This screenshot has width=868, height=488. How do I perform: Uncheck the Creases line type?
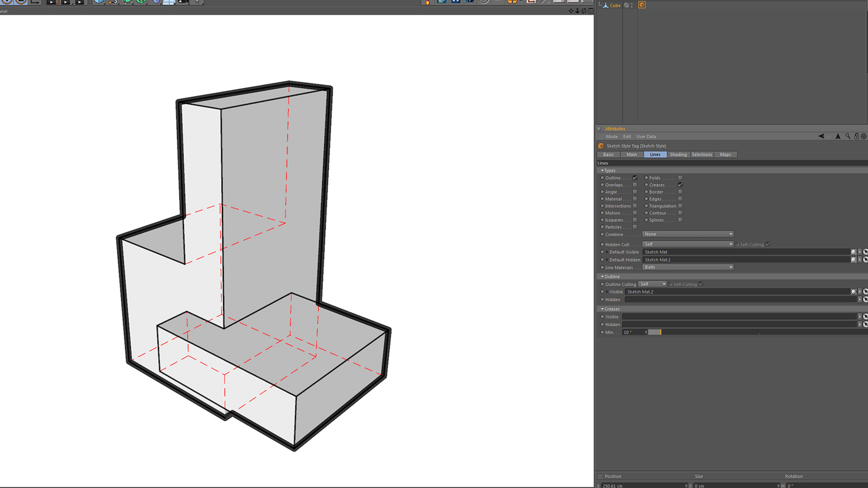(680, 185)
